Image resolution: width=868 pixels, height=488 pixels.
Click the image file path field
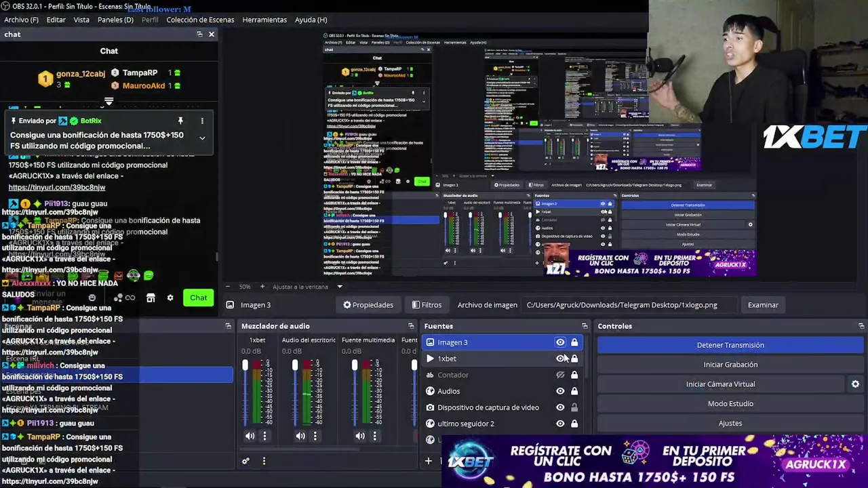tap(629, 305)
